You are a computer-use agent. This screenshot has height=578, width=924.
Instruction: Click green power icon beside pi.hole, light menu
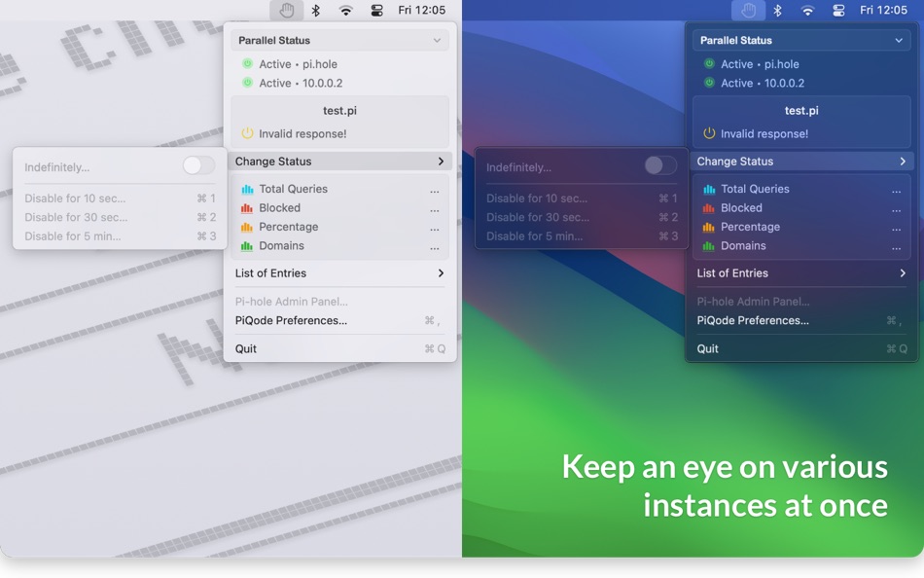[x=247, y=63]
